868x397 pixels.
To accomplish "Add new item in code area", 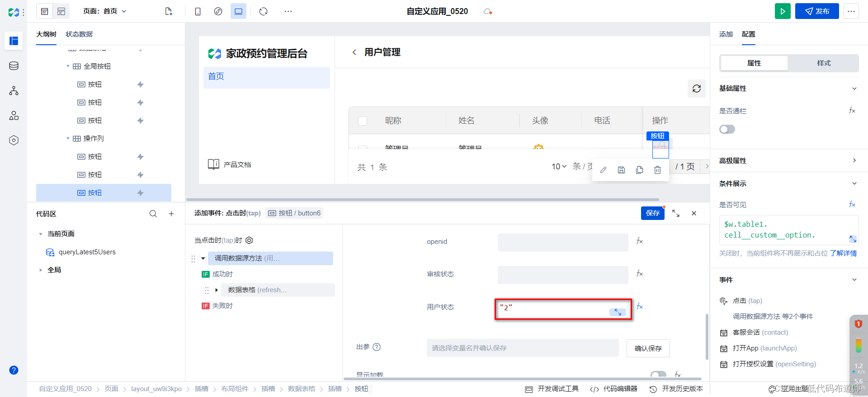I will click(x=171, y=214).
